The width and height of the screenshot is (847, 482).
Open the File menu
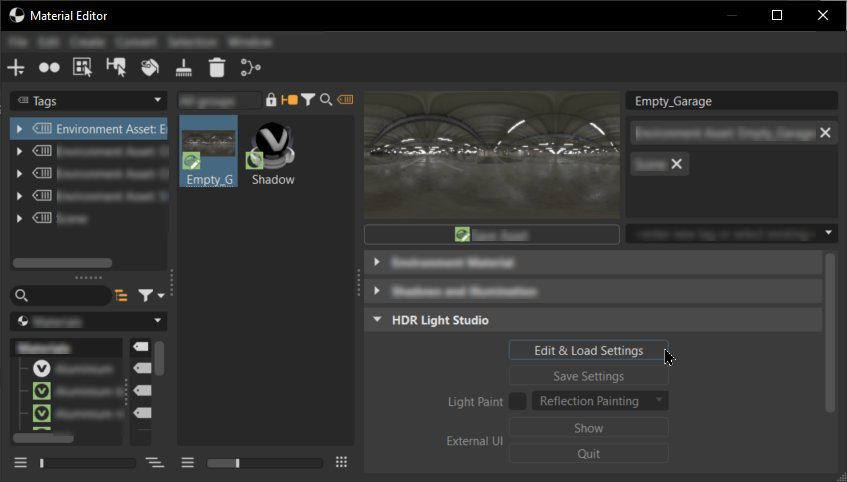coord(17,42)
